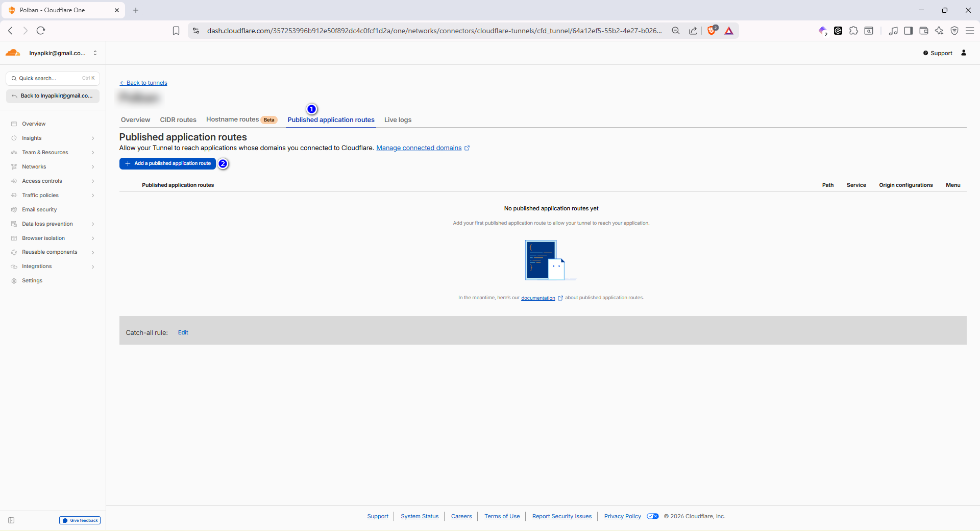Expand Browser isolation chevron
This screenshot has height=531, width=980.
93,238
